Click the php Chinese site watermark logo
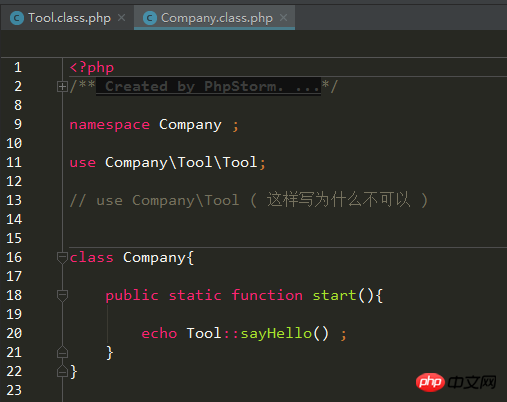Viewport: 507px width, 402px height. (x=456, y=382)
